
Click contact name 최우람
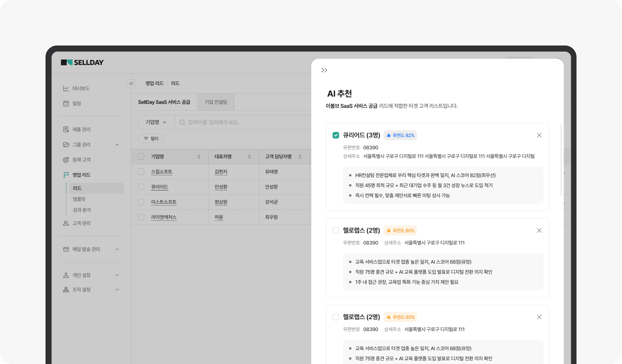[271, 217]
